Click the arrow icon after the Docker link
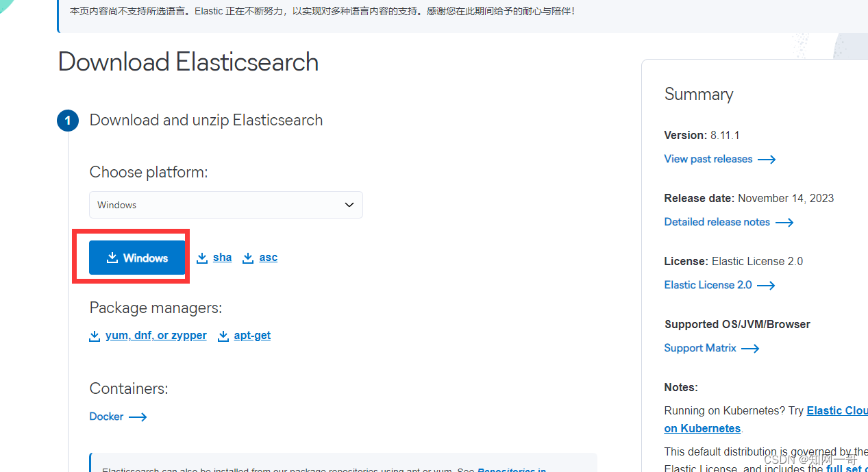This screenshot has width=868, height=472. point(137,417)
